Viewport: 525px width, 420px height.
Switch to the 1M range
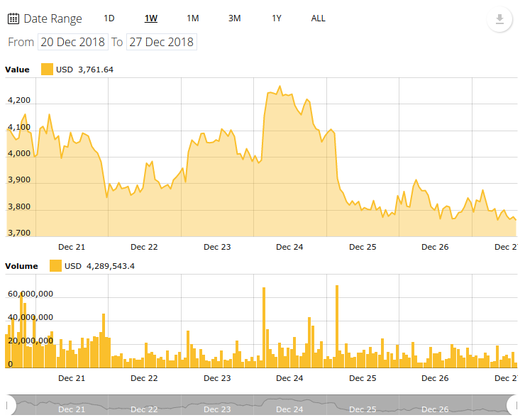point(193,18)
